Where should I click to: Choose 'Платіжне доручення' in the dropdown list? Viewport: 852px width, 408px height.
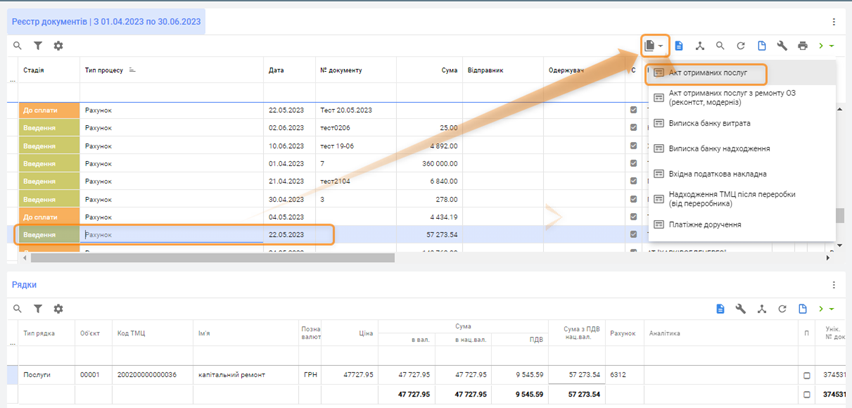(704, 225)
